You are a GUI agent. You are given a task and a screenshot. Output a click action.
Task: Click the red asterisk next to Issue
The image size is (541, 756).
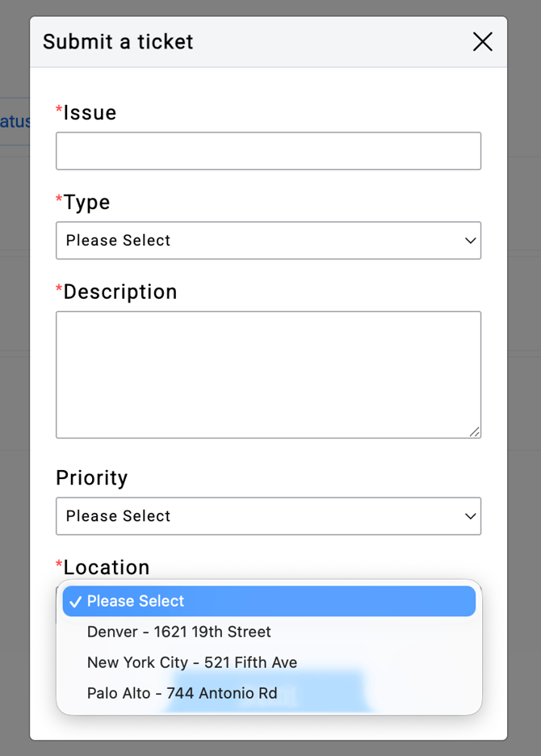[x=59, y=111]
